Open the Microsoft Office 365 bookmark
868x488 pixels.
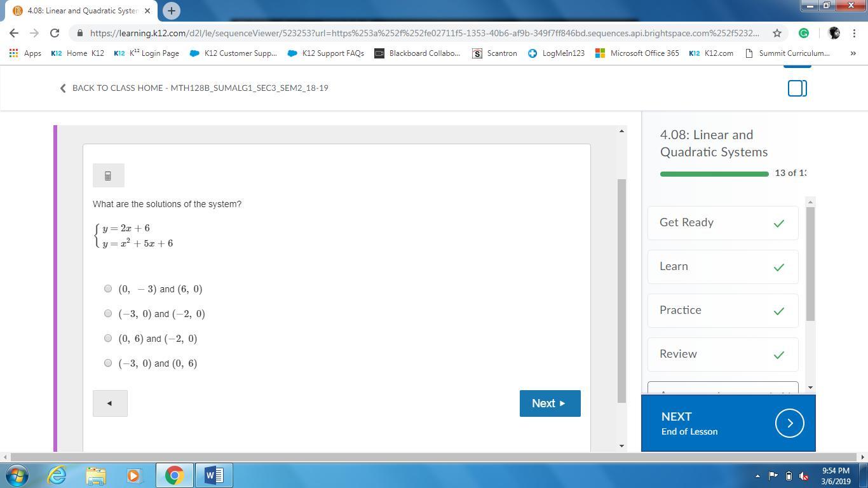[x=637, y=53]
